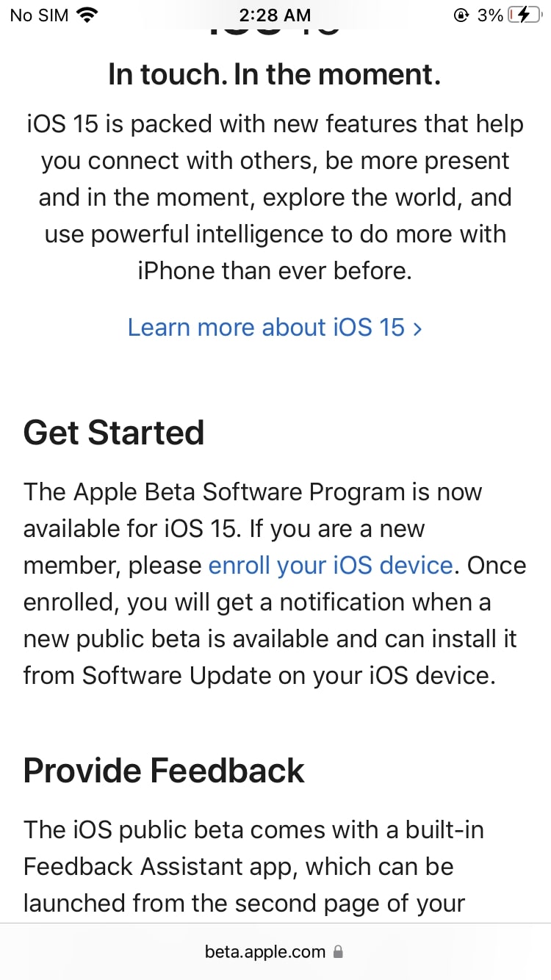
Task: Tap the orientation lock status icon
Action: tap(461, 15)
